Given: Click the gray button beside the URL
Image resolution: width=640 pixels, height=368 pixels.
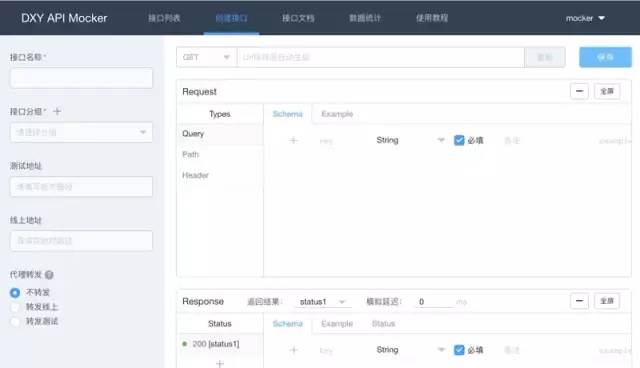Looking at the screenshot, I should pyautogui.click(x=545, y=57).
